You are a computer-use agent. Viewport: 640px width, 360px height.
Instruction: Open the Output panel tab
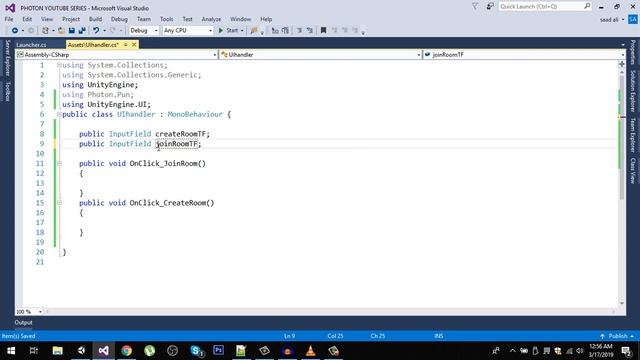click(24, 322)
